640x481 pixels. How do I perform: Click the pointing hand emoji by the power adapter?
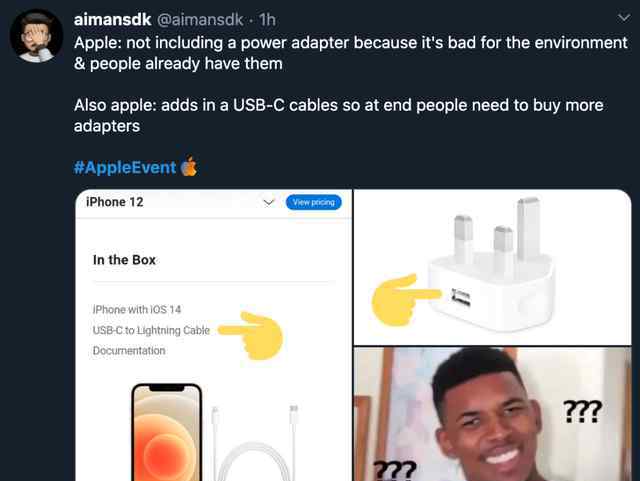404,300
